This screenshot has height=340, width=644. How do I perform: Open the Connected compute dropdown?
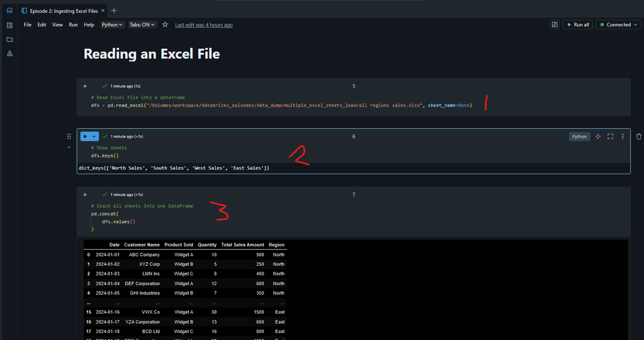(618, 25)
